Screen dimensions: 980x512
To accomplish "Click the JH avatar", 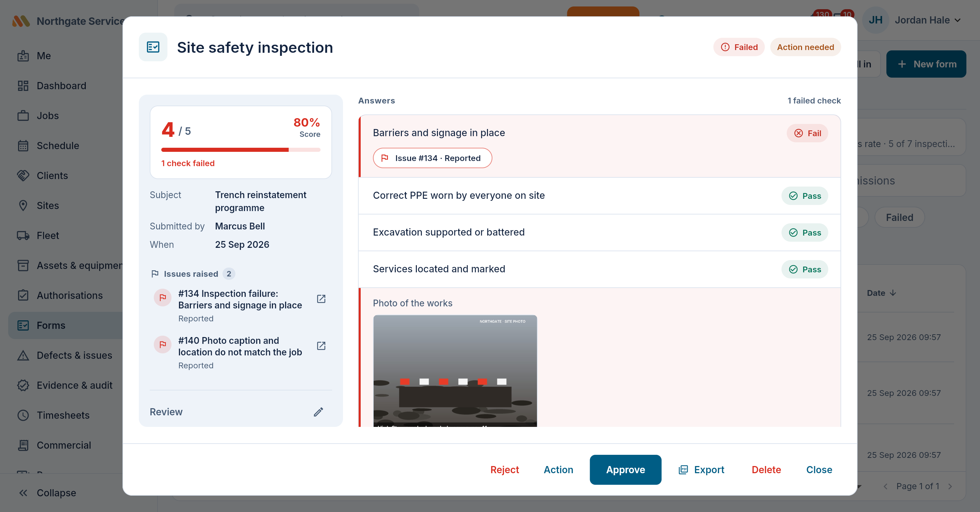I will pos(876,20).
